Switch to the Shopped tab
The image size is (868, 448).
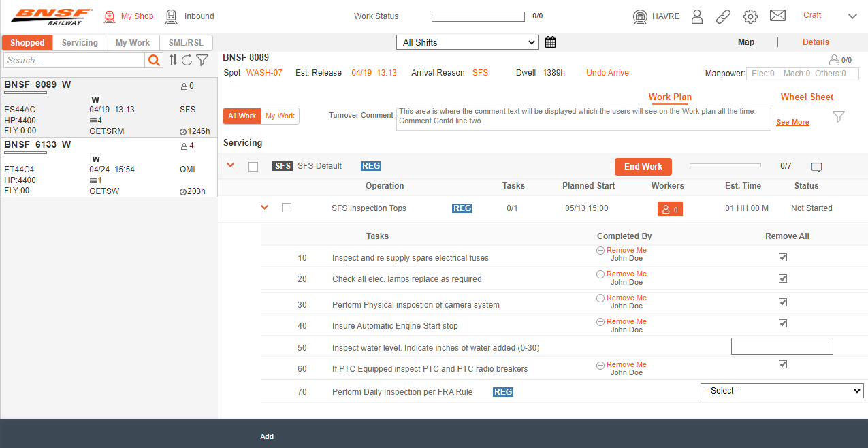tap(27, 43)
